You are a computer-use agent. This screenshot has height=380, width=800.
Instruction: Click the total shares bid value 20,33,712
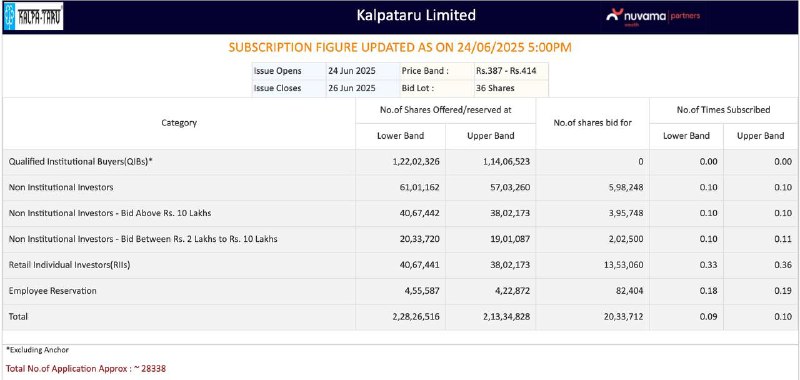(622, 316)
